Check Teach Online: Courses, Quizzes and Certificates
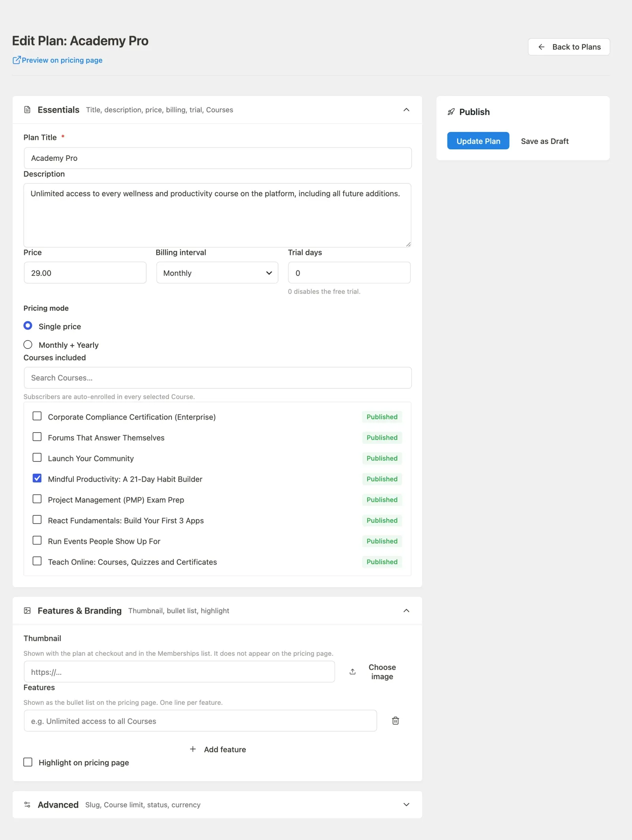 pyautogui.click(x=37, y=561)
